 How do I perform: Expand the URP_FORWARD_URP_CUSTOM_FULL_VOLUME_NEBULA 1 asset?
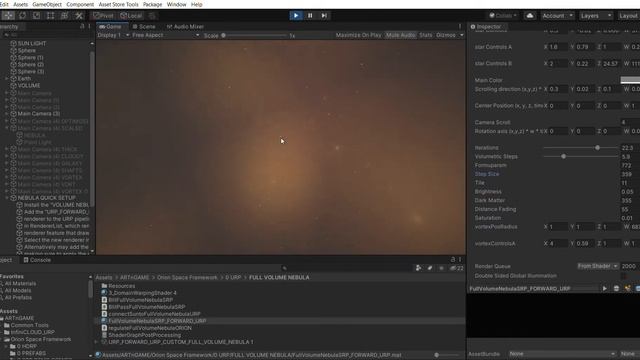click(97, 342)
